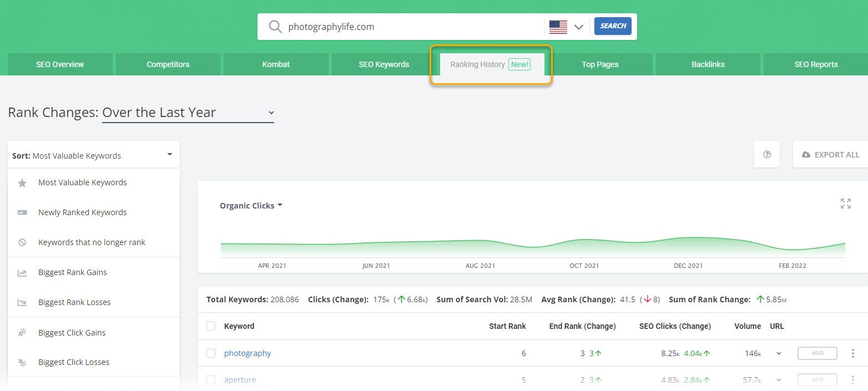Sort by SEO Clicks (Change) column header
This screenshot has width=868, height=391.
tap(675, 326)
